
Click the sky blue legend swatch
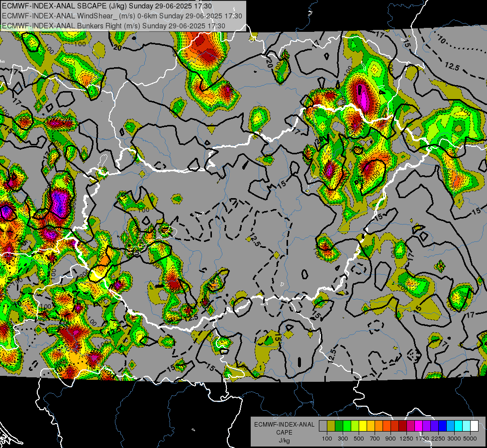click(x=450, y=426)
